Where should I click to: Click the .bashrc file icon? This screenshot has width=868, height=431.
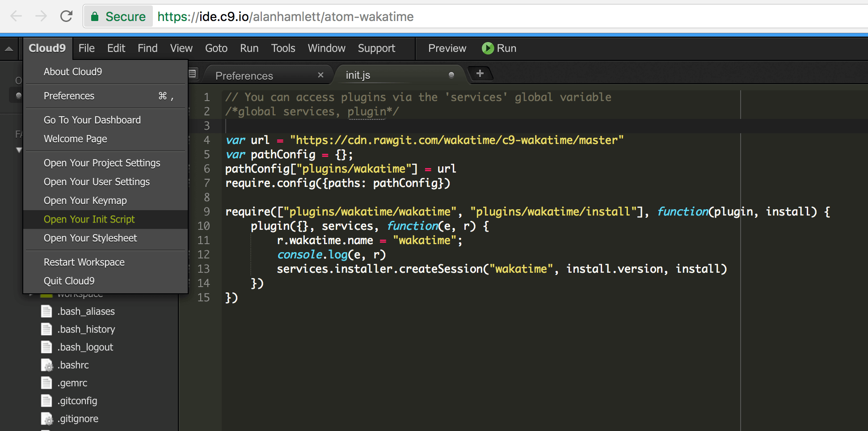coord(47,365)
